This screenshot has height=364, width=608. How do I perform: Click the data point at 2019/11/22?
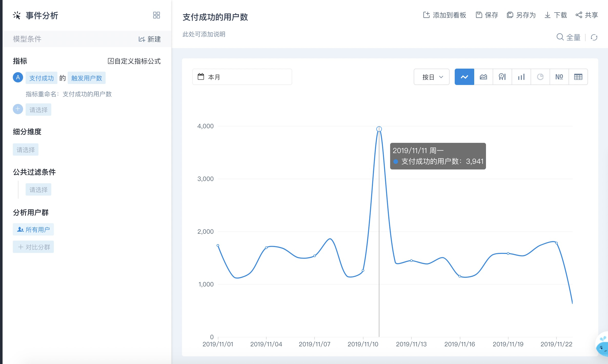click(556, 243)
